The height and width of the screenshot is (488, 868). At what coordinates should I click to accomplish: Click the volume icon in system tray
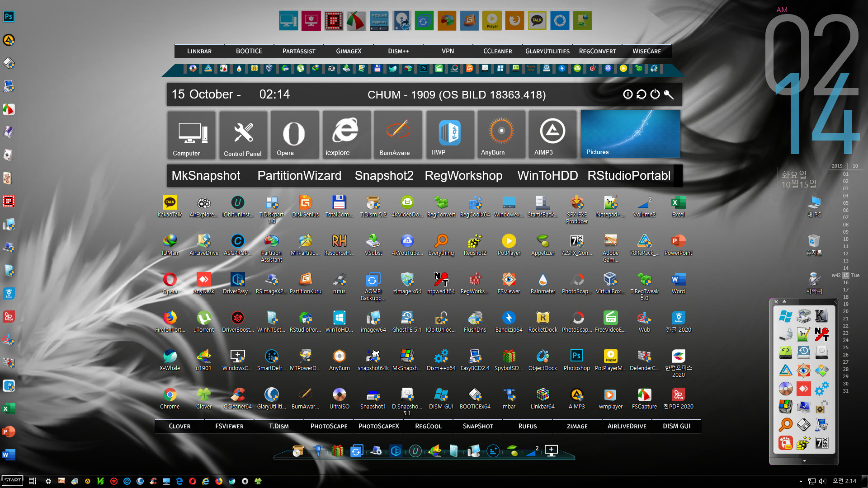click(x=822, y=481)
